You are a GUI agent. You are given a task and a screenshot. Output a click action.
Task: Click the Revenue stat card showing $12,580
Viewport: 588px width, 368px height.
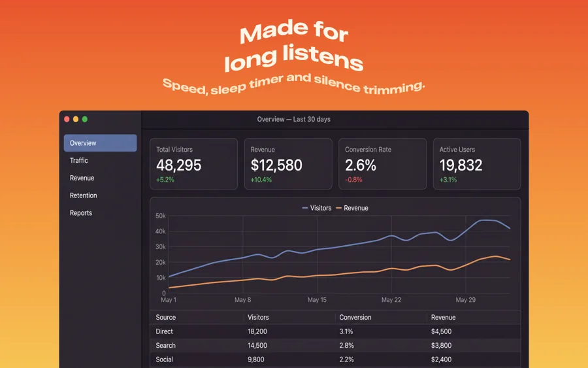coord(288,164)
